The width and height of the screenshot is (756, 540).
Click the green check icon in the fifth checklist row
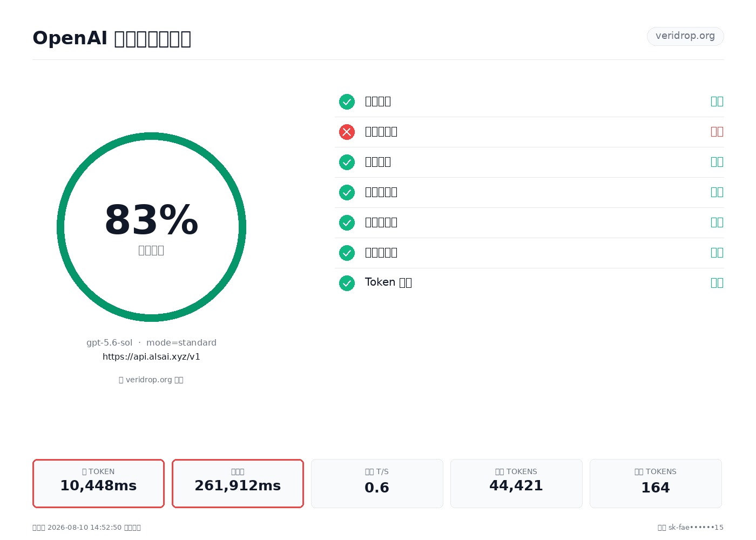347,222
